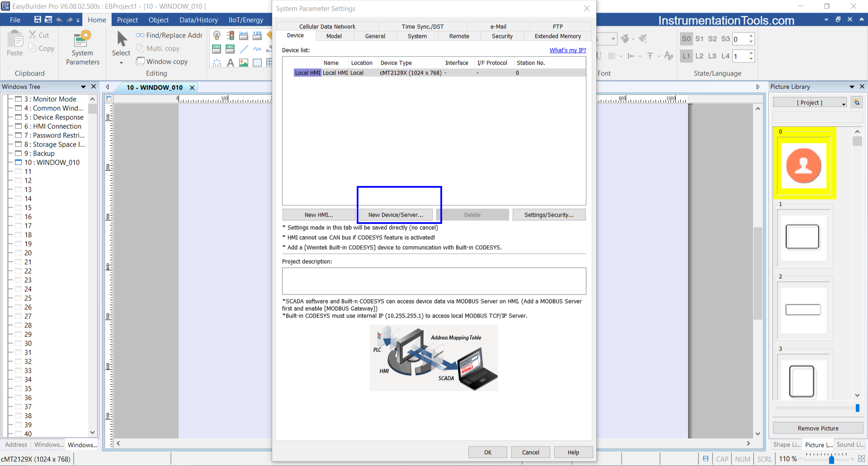This screenshot has width=868, height=466.
Task: Click the Find/Replace Addr glasses icon
Action: (x=140, y=35)
